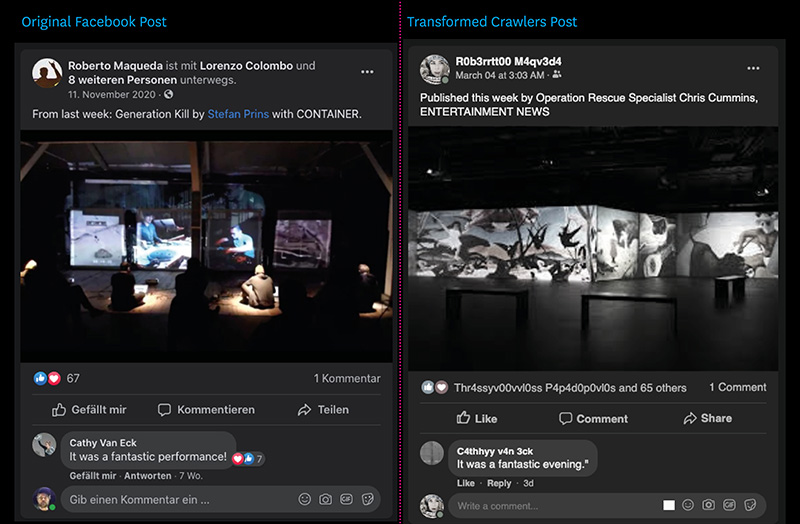800x524 pixels.
Task: Open emoji picker in Gib einen Kommentar field
Action: coord(305,499)
